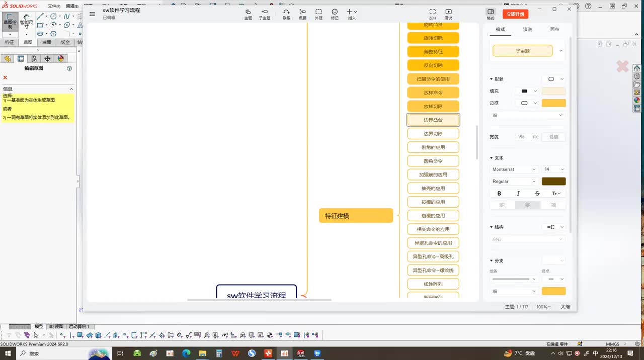Select the 边界切除 subtopic node
Viewport: 644px width, 360px height.
click(433, 134)
